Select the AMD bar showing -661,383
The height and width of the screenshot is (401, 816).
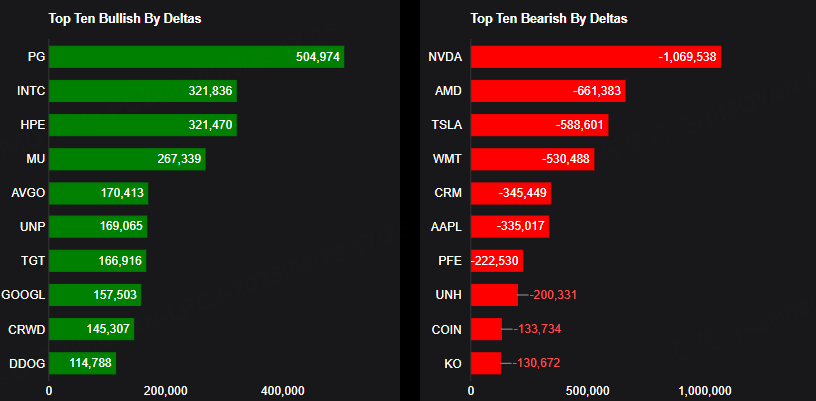point(547,91)
